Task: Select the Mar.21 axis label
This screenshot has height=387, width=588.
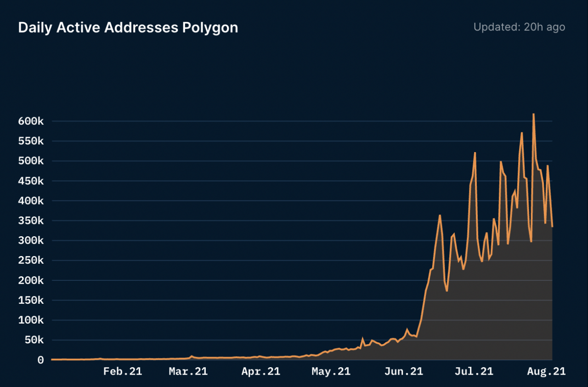Action: tap(188, 371)
